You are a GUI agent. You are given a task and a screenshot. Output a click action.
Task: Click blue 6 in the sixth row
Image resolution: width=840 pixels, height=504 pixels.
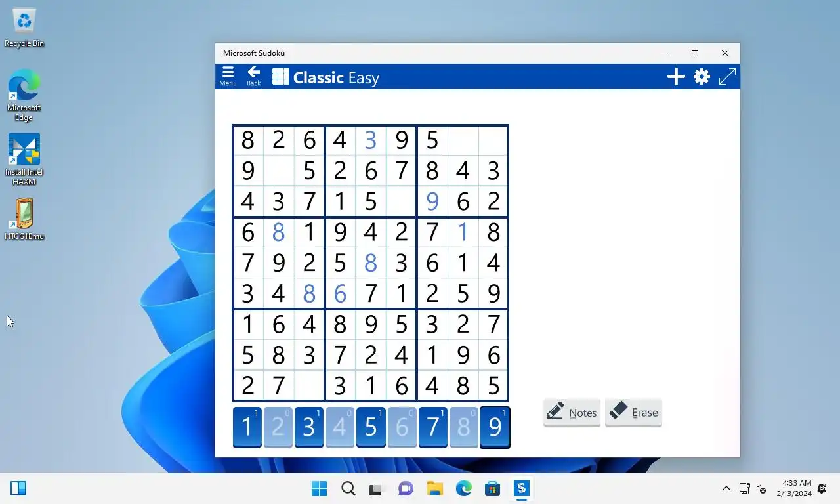pyautogui.click(x=340, y=293)
